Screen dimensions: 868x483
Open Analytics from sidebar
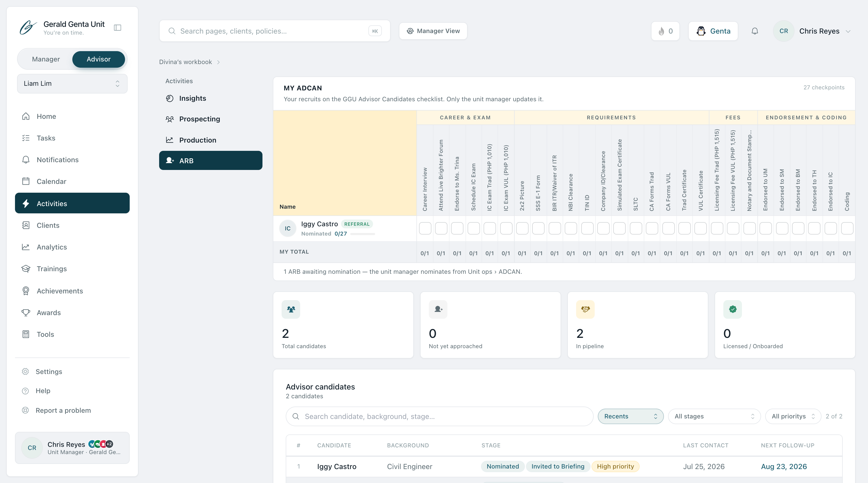coord(72,247)
